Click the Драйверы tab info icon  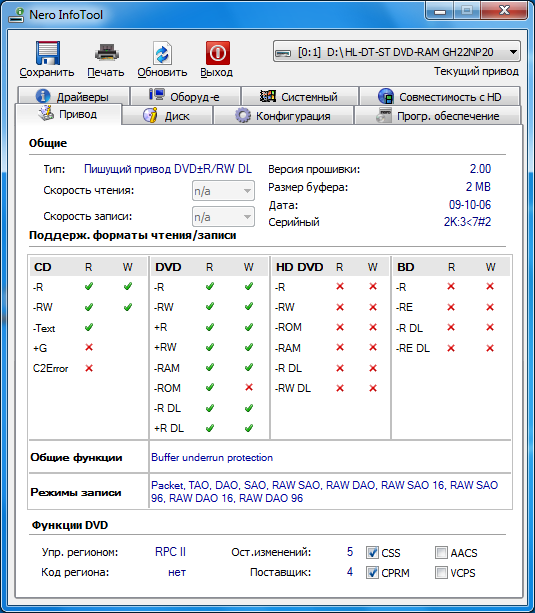click(x=43, y=96)
